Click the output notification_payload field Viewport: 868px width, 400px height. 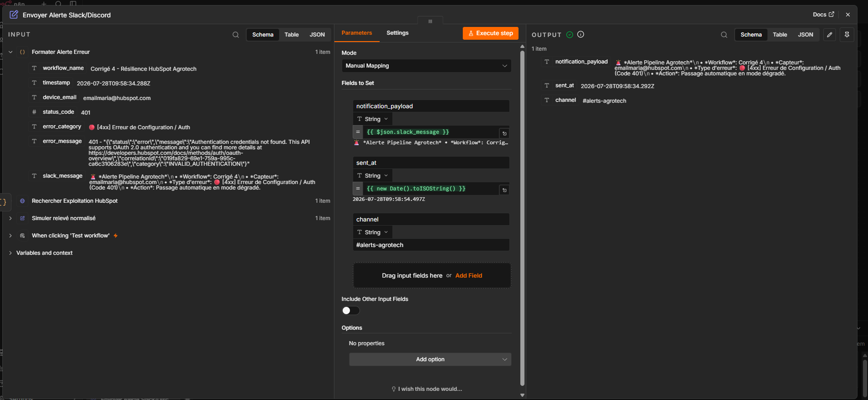tap(692, 68)
